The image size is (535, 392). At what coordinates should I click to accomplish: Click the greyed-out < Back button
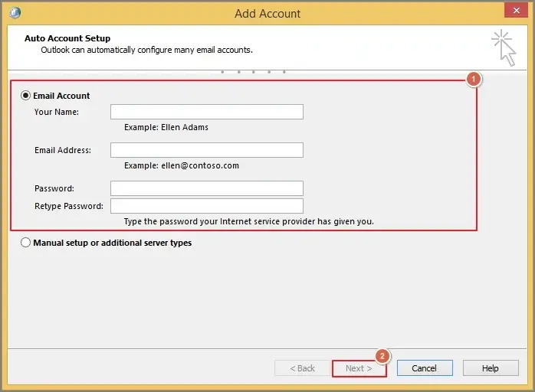[302, 368]
